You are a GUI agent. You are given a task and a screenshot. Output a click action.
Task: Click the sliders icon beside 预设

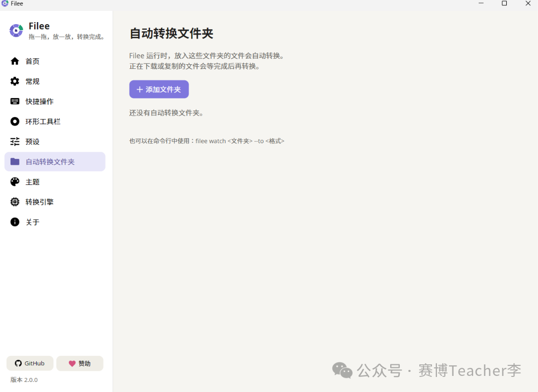[15, 141]
